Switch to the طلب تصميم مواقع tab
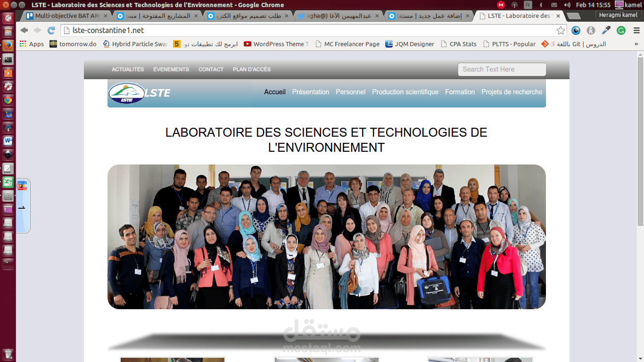Image resolution: width=644 pixels, height=362 pixels. pos(248,16)
